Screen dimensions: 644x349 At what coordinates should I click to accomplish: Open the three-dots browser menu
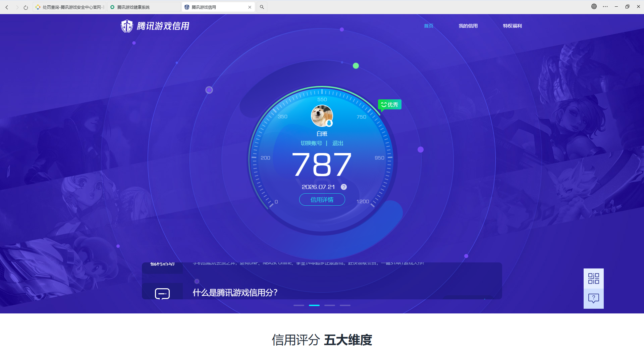[x=605, y=6]
